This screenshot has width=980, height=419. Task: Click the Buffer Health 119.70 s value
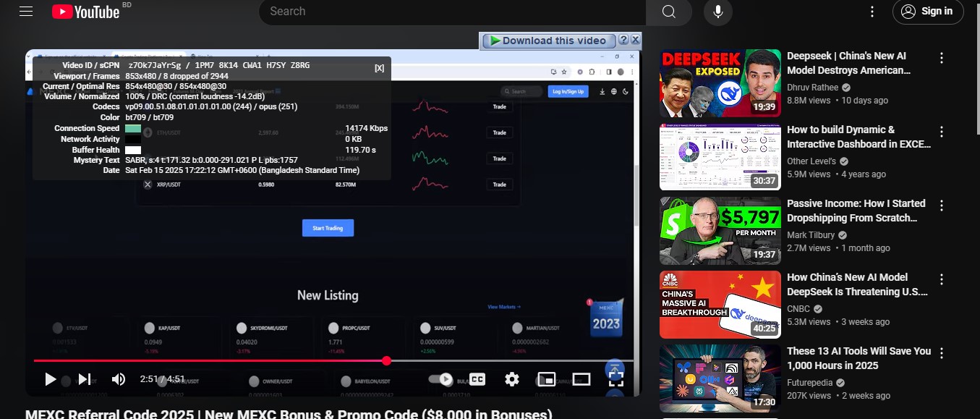[x=360, y=150]
